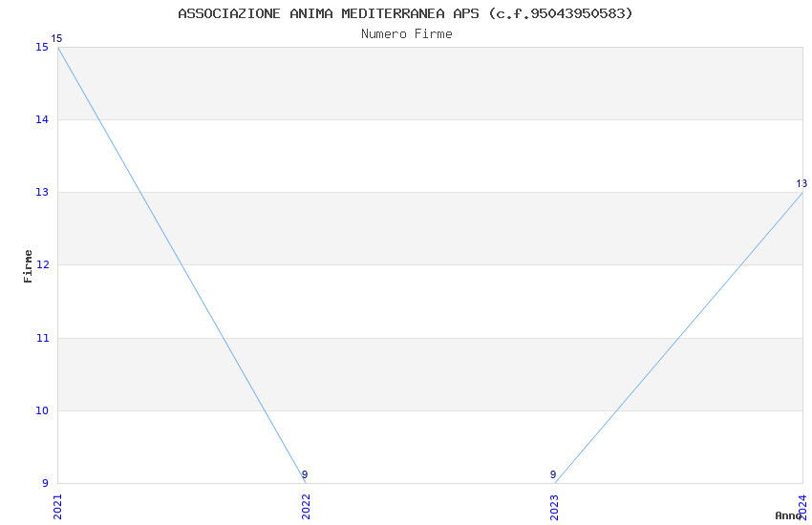Click the data label 9 at the 2022 point
Image resolution: width=812 pixels, height=525 pixels.
[x=305, y=474]
